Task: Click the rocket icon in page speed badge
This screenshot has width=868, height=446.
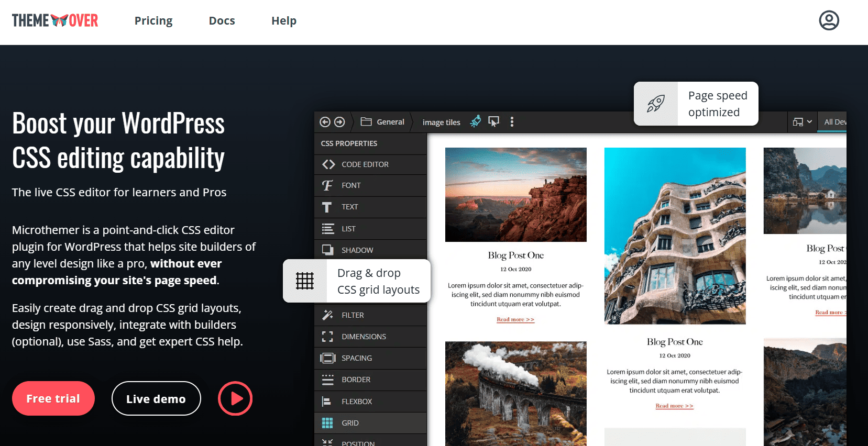Action: (656, 104)
